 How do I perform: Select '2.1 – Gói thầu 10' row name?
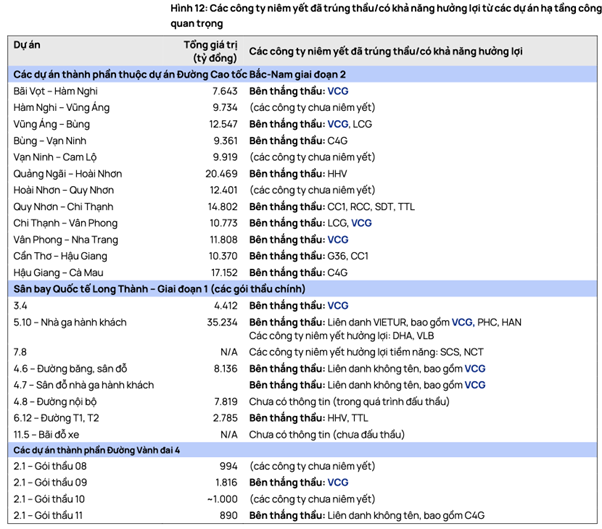point(49,499)
